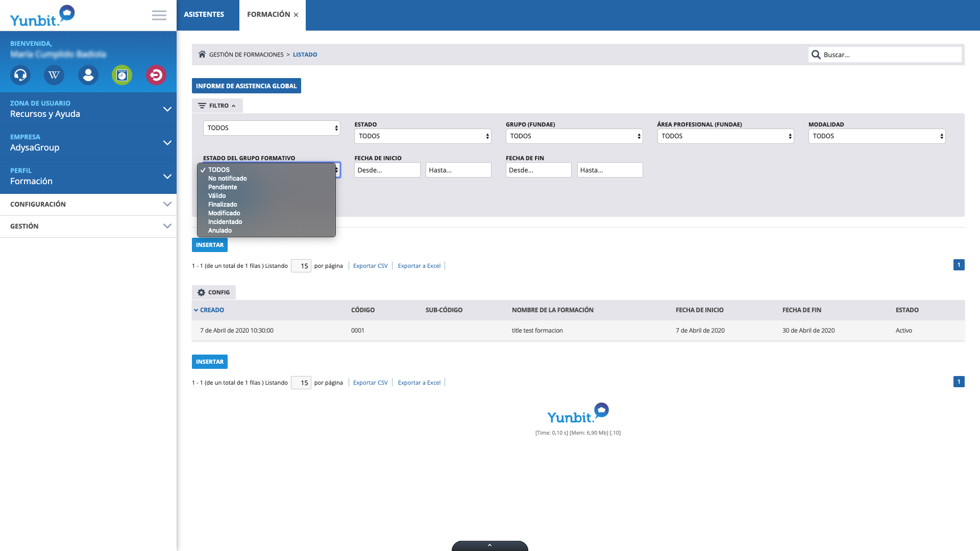Click the user profile icon

click(88, 76)
